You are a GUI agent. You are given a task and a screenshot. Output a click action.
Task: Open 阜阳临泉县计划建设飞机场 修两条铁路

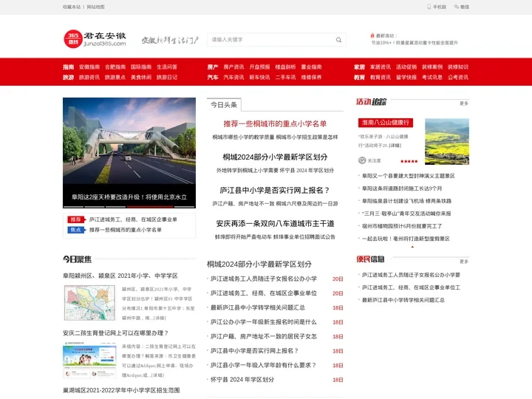(x=406, y=201)
